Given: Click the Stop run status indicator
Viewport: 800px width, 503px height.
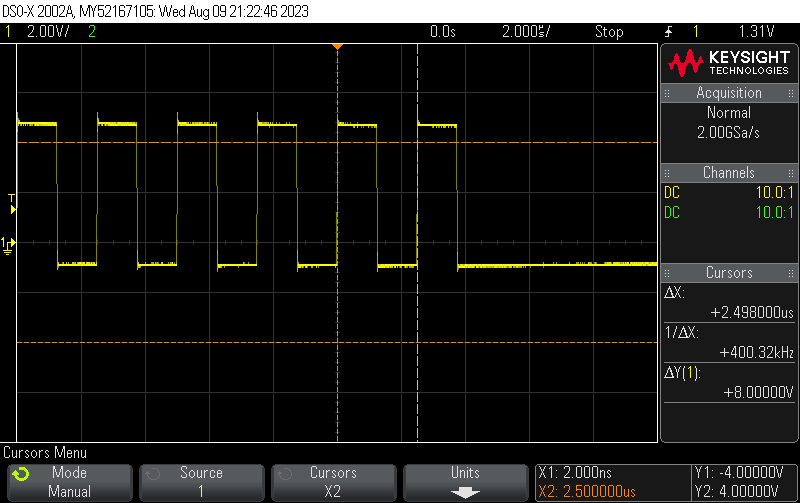Looking at the screenshot, I should (x=609, y=32).
